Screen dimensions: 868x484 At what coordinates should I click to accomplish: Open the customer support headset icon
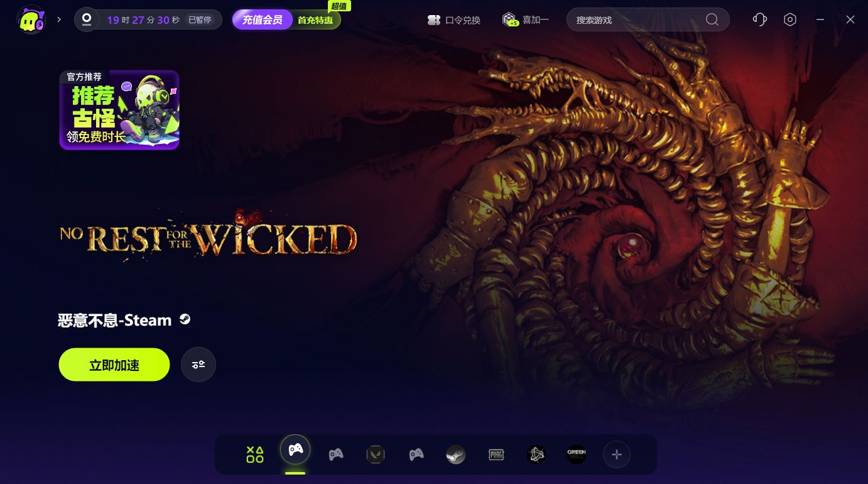click(760, 19)
